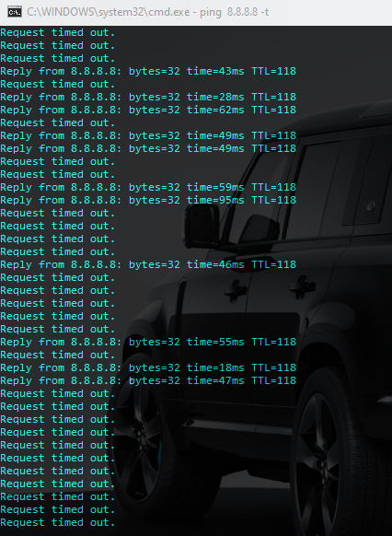Select the reply line with time=62ms
Image resolution: width=392 pixels, height=536 pixels.
click(x=148, y=110)
